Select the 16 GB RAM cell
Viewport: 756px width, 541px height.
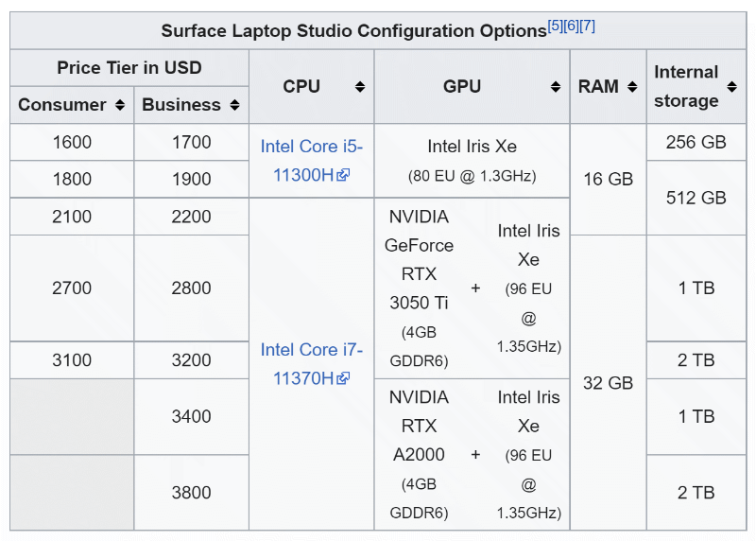pyautogui.click(x=608, y=179)
